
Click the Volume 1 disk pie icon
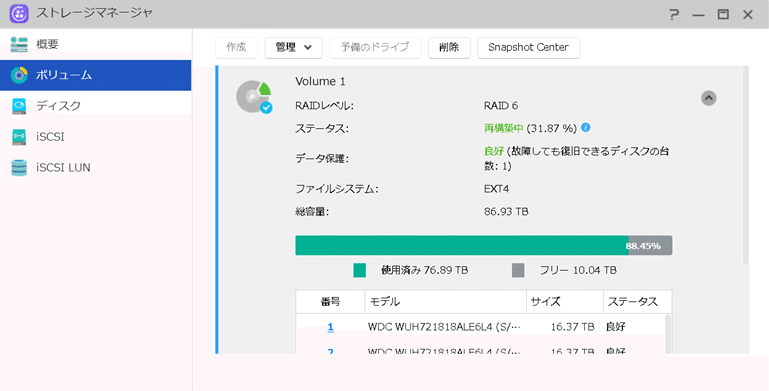tap(254, 97)
